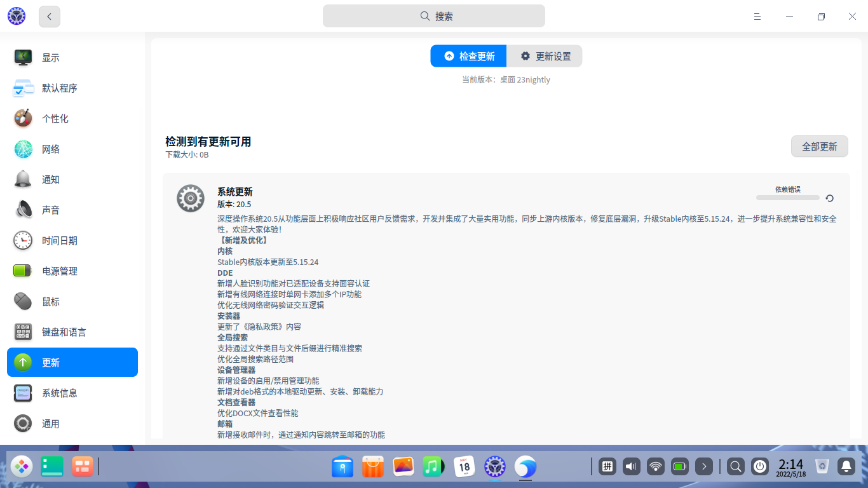Click the retry icon beside 依赖错误
Viewport: 868px width, 488px height.
pyautogui.click(x=829, y=198)
